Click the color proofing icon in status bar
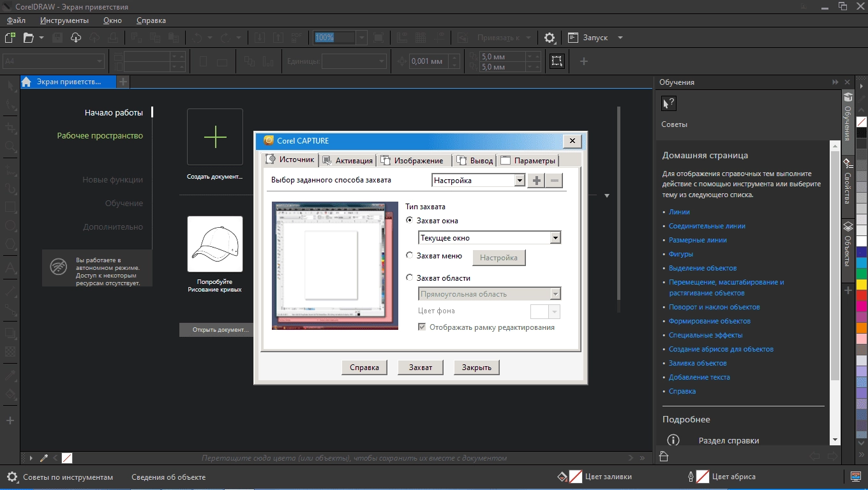The image size is (868, 490). point(857,477)
